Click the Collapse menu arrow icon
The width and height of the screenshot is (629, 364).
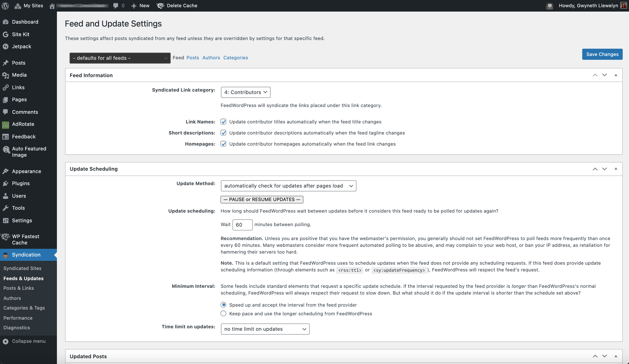coord(6,341)
